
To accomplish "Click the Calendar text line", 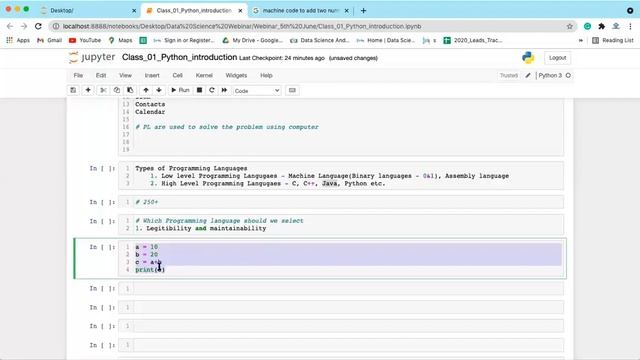I will (150, 112).
